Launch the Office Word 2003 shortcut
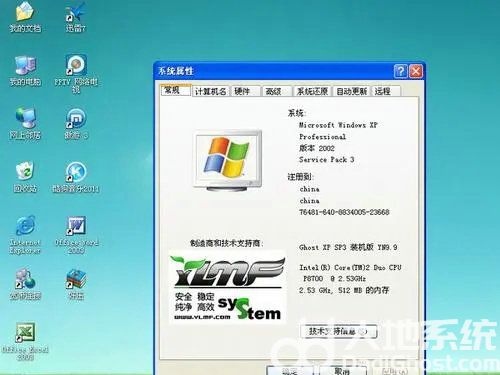This screenshot has width=500, height=375. (x=77, y=235)
